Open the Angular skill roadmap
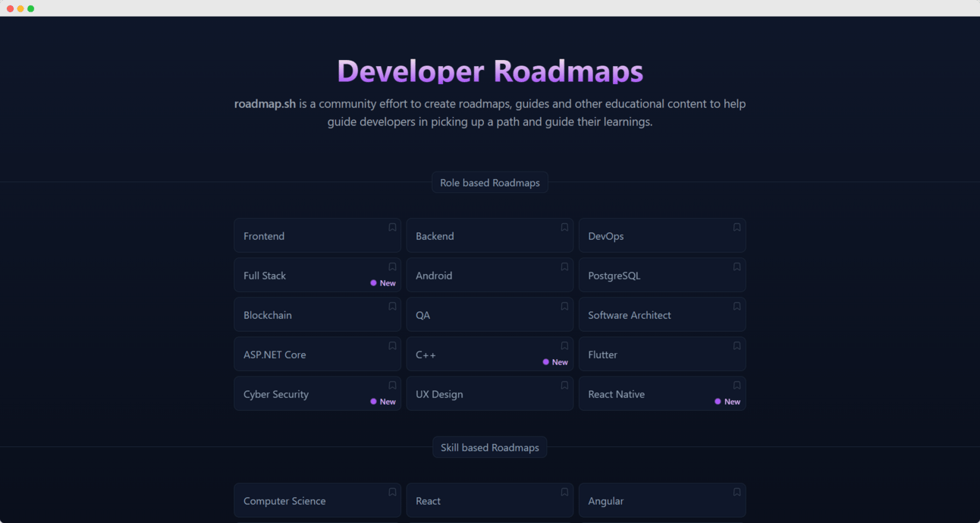 tap(662, 500)
